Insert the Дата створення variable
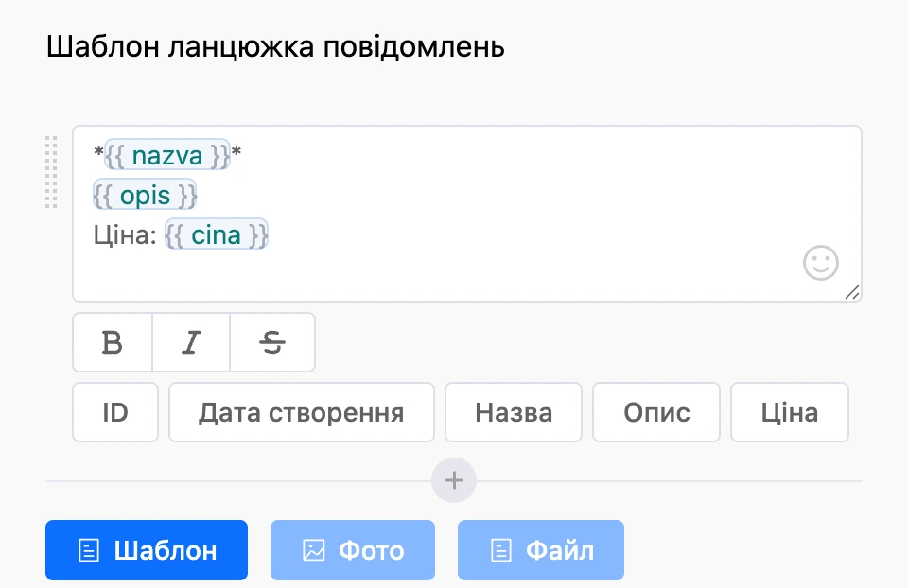Viewport: 908px width, 588px height. (301, 412)
